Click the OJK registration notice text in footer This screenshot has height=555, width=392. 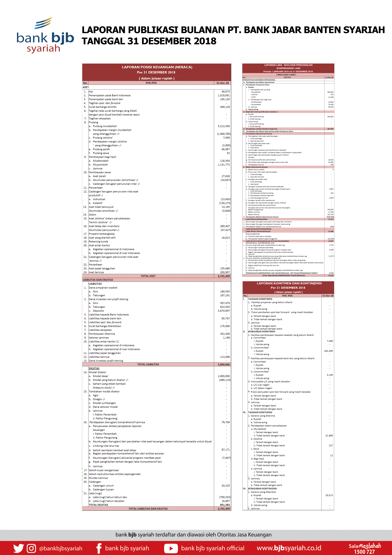coord(193,535)
